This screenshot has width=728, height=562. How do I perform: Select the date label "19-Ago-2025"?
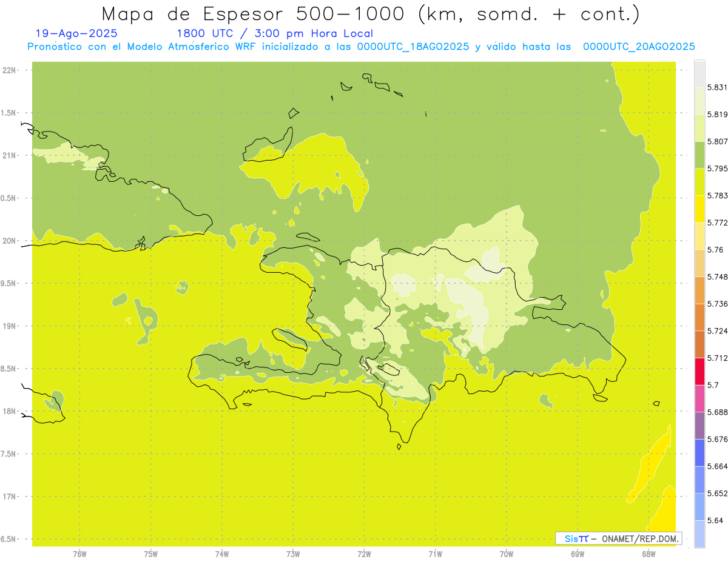pos(76,34)
